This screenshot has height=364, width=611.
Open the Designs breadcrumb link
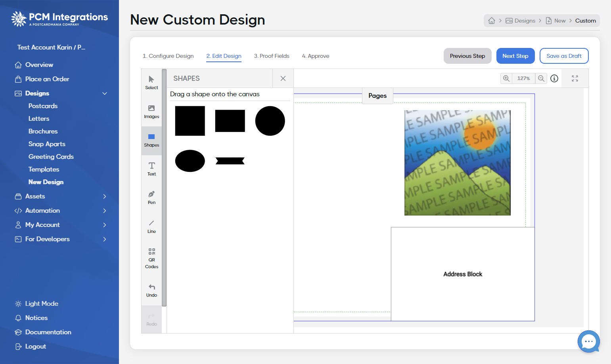520,21
